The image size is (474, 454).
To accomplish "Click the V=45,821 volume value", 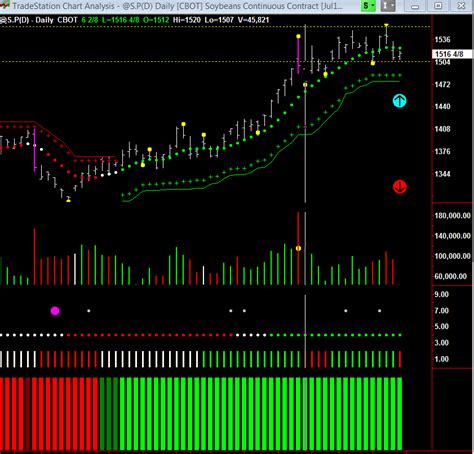I will (253, 20).
